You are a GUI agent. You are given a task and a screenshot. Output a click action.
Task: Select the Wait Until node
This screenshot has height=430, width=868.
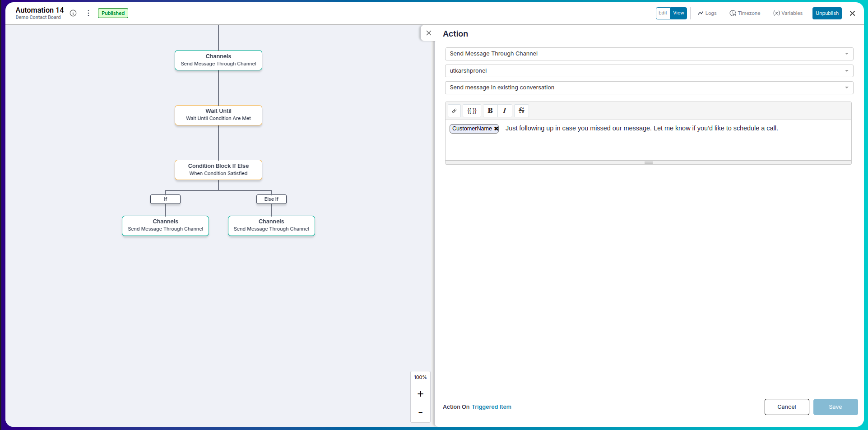pos(218,115)
